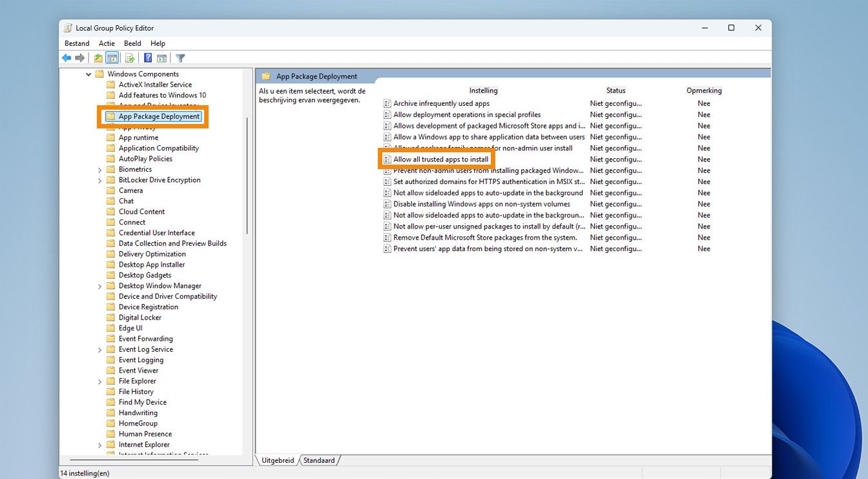Click the status bar 14 instelling(en) text
The image size is (868, 479).
[85, 473]
